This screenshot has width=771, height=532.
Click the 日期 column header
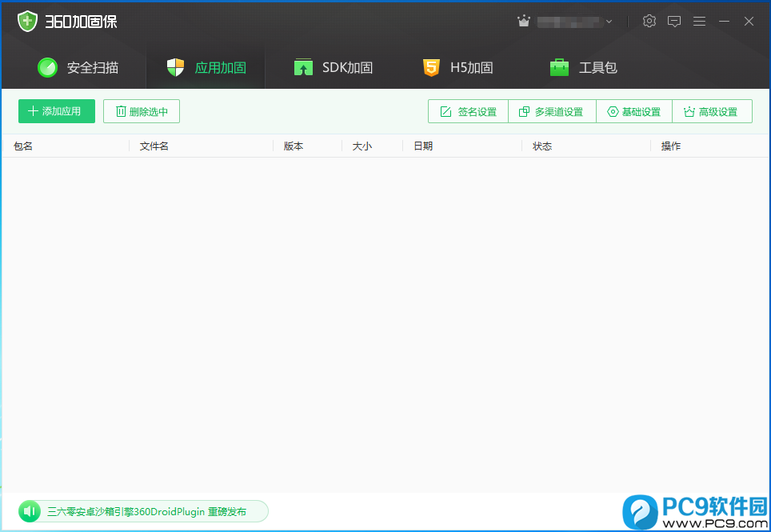click(423, 146)
